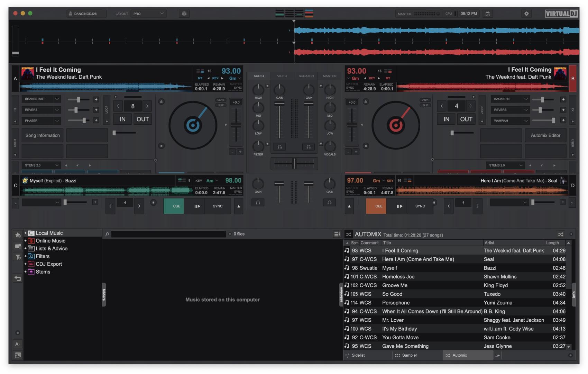588x374 pixels.
Task: Click the font size A sidebar icon
Action: point(18,344)
